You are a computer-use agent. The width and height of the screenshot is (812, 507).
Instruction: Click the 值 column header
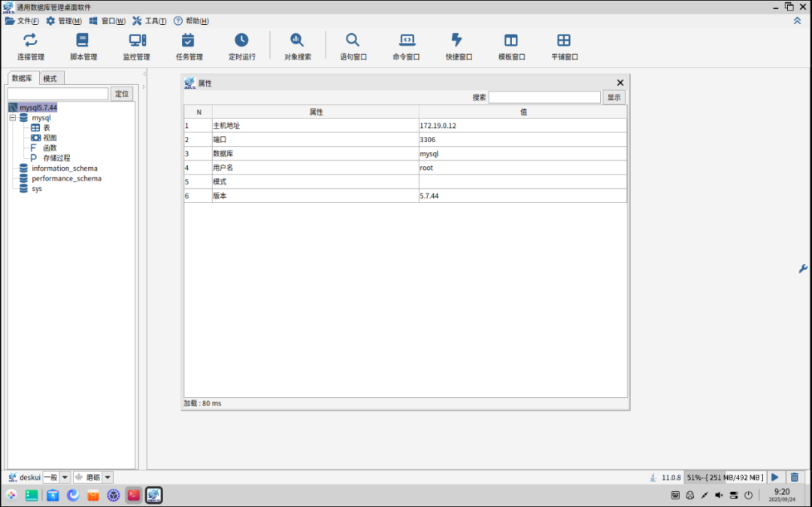[x=523, y=112]
